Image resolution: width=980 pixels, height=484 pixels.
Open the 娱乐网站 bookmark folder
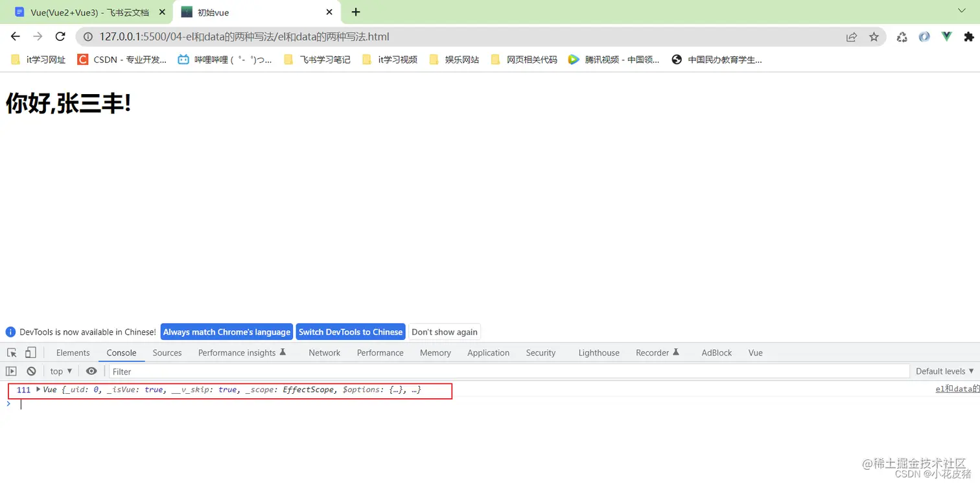tap(454, 60)
